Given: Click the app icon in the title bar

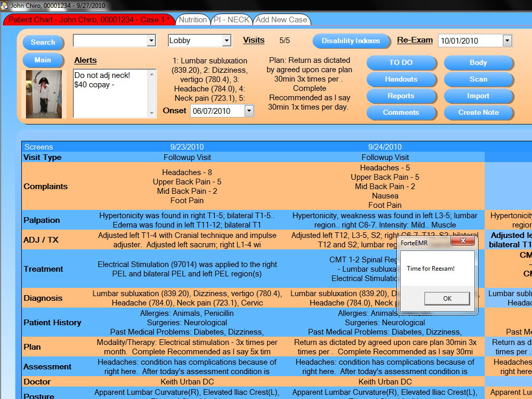Looking at the screenshot, I should 4,5.
